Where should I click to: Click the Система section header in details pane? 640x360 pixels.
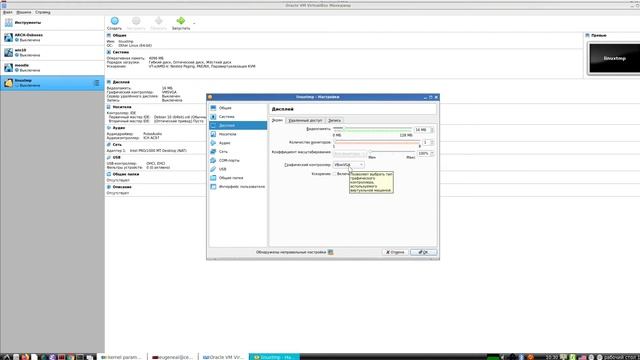[x=120, y=52]
